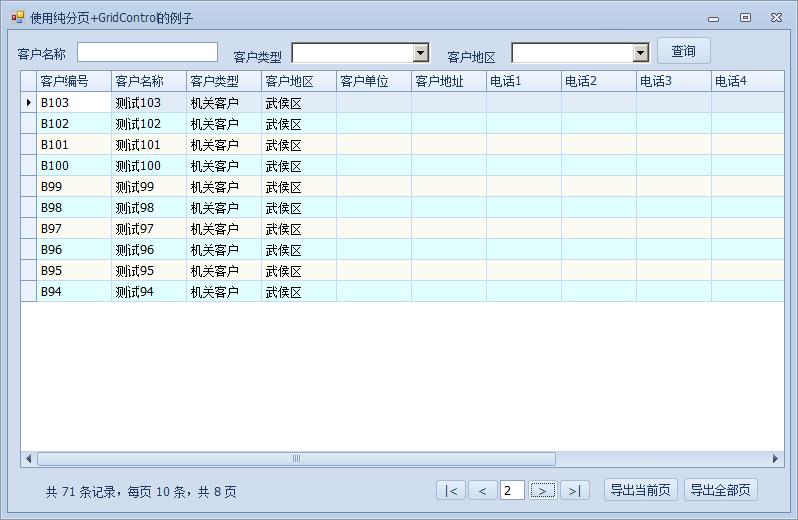Select cell B96 in the grid
The image size is (798, 520).
click(74, 250)
